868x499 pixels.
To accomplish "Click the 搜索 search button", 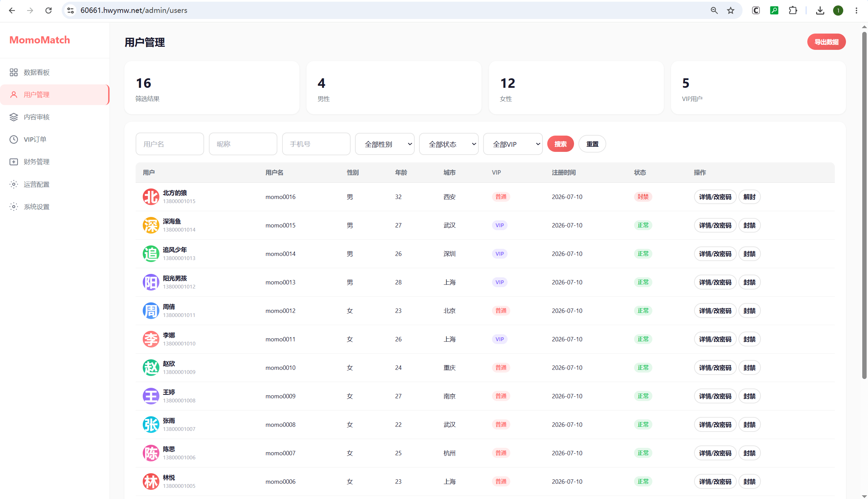I will tap(560, 144).
